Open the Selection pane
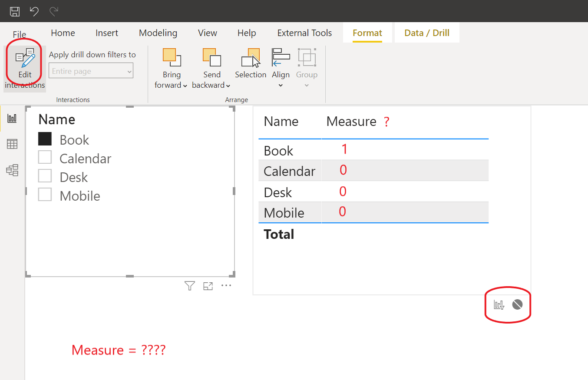Screen dimensions: 588x380 [x=251, y=63]
